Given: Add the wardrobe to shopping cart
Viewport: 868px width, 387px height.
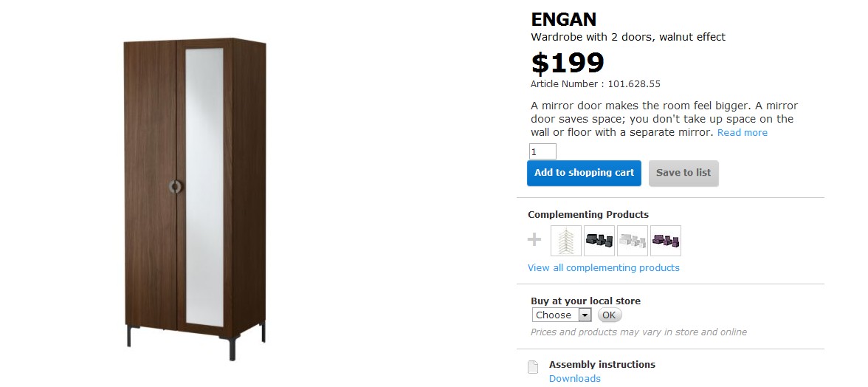Looking at the screenshot, I should coord(584,173).
